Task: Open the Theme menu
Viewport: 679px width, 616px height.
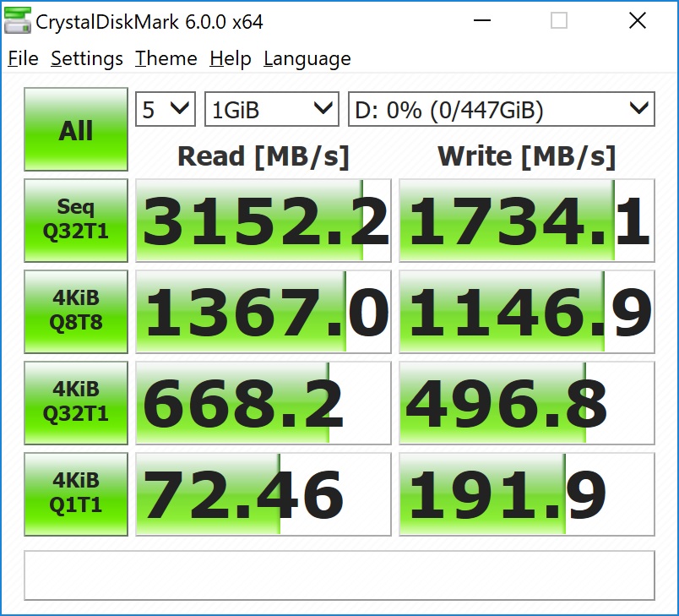Action: (166, 58)
